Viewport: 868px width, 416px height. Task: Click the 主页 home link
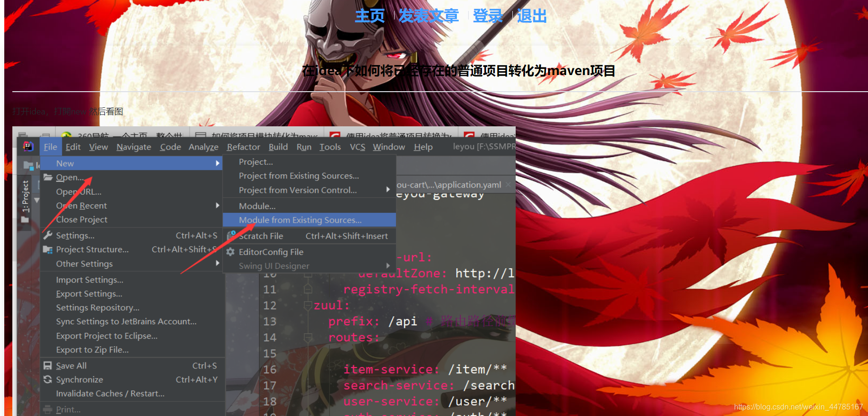click(x=369, y=16)
